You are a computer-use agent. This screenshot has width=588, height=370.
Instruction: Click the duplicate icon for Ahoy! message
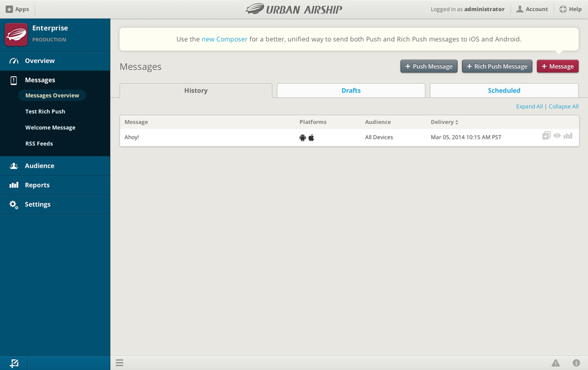[546, 136]
